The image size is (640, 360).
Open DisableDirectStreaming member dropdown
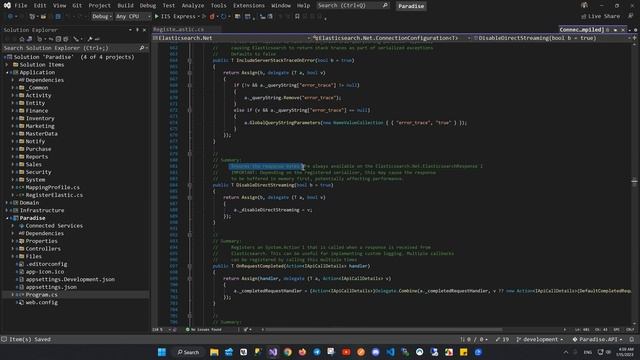(552, 38)
